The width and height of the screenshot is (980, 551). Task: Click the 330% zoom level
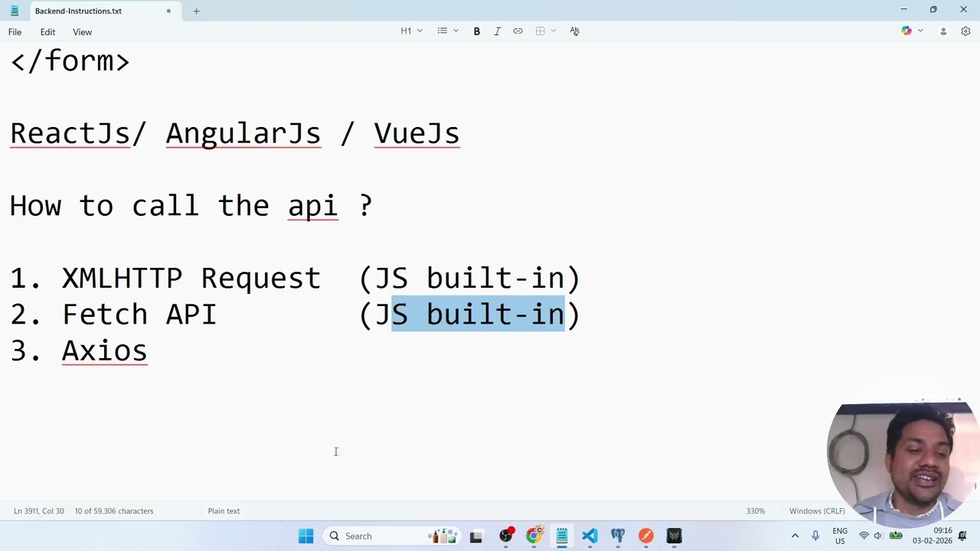[x=756, y=511]
